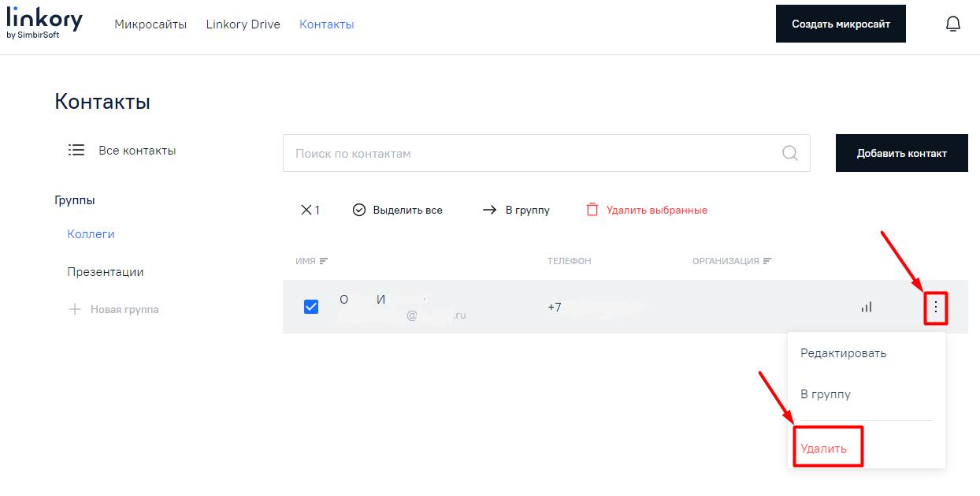The image size is (980, 496).
Task: Click the notification bell icon
Action: (x=952, y=24)
